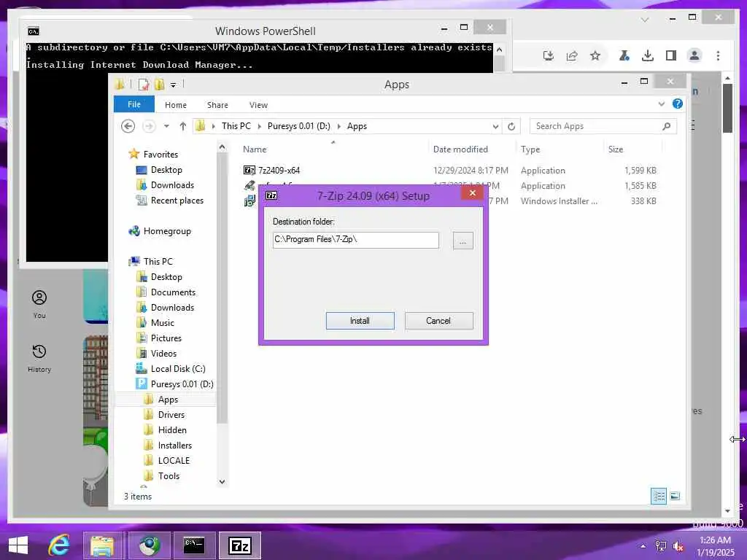747x560 pixels.
Task: Click the Back arrow in Explorer
Action: [x=128, y=126]
